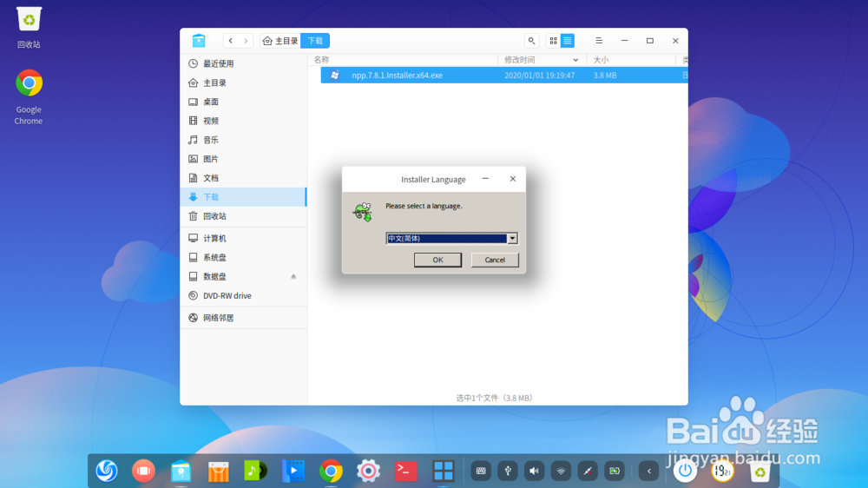
Task: Open terminal in dock
Action: (405, 471)
